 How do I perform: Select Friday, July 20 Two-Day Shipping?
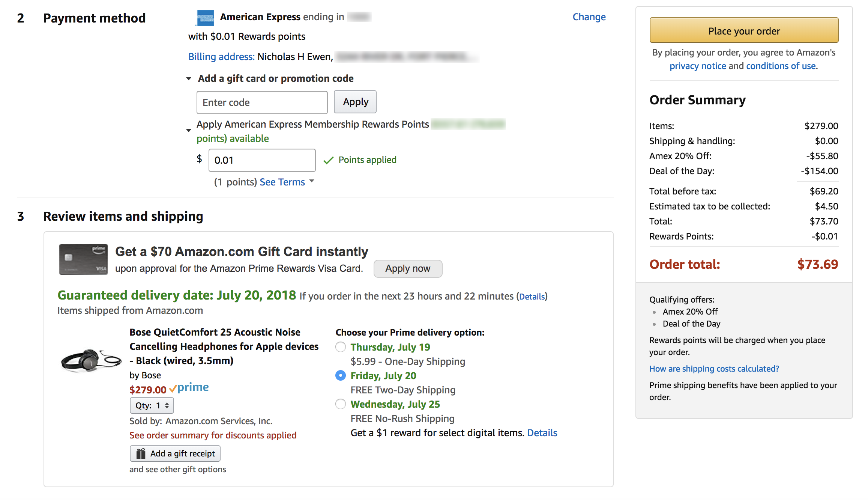point(341,375)
